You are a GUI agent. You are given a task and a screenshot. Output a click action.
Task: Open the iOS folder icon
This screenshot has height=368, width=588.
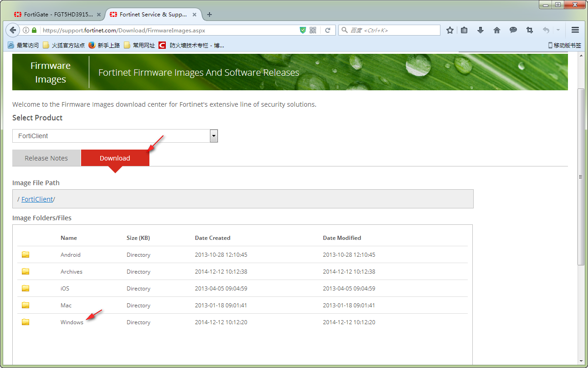point(26,288)
